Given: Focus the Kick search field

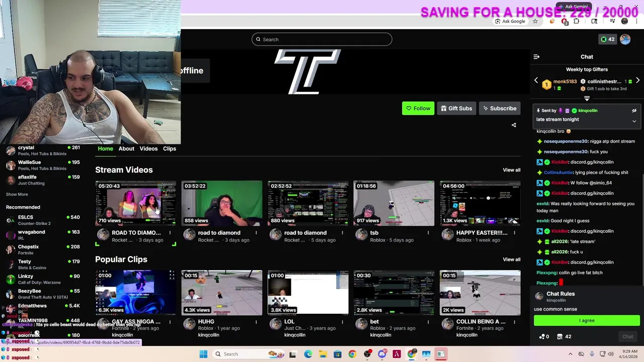Looking at the screenshot, I should [x=322, y=39].
